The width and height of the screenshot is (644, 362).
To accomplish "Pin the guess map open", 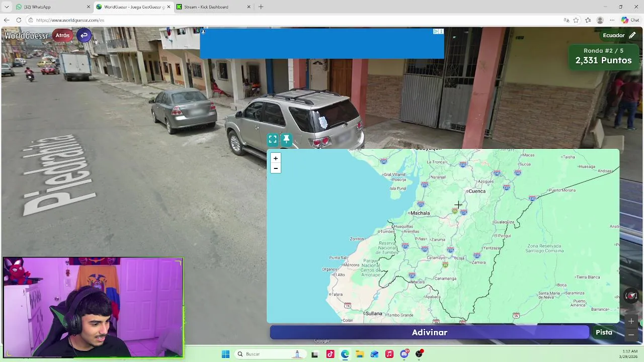I will coord(286,139).
